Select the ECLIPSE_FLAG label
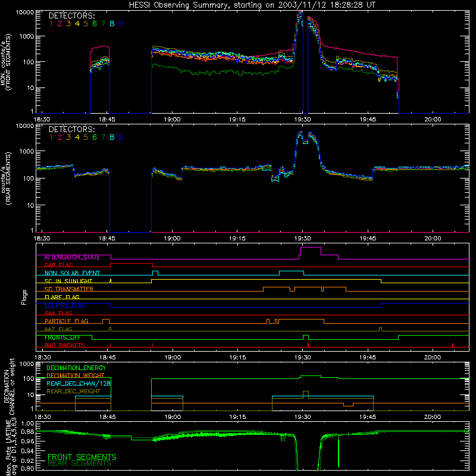Viewport: 476px width, 476px height. point(65,305)
